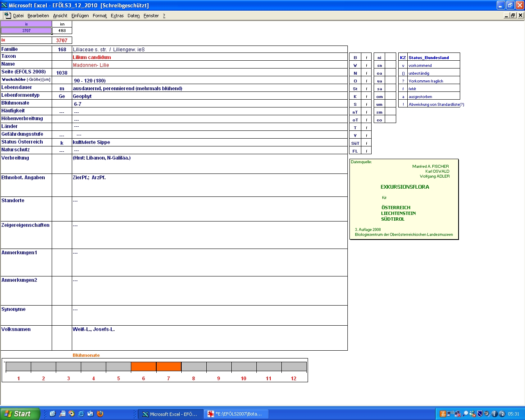Open the Daten menu
The height and width of the screenshot is (420, 525).
(133, 16)
